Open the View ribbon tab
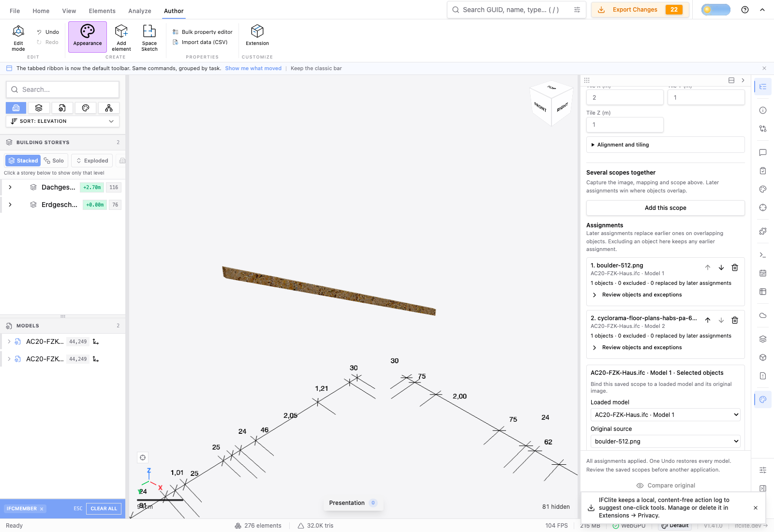The image size is (774, 532). [x=69, y=11]
